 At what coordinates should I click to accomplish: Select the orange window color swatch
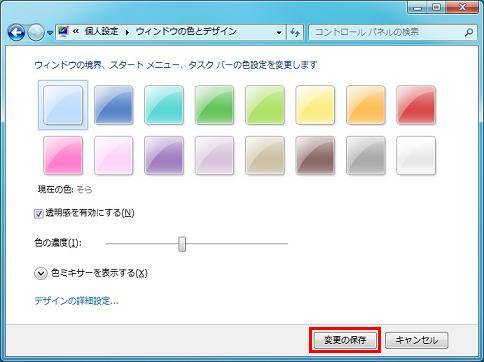366,105
